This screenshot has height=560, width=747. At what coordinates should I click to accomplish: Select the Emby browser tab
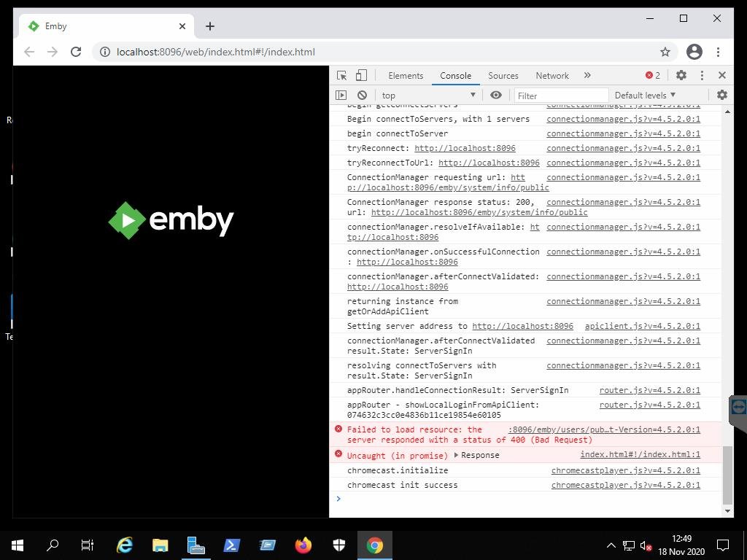(106, 26)
